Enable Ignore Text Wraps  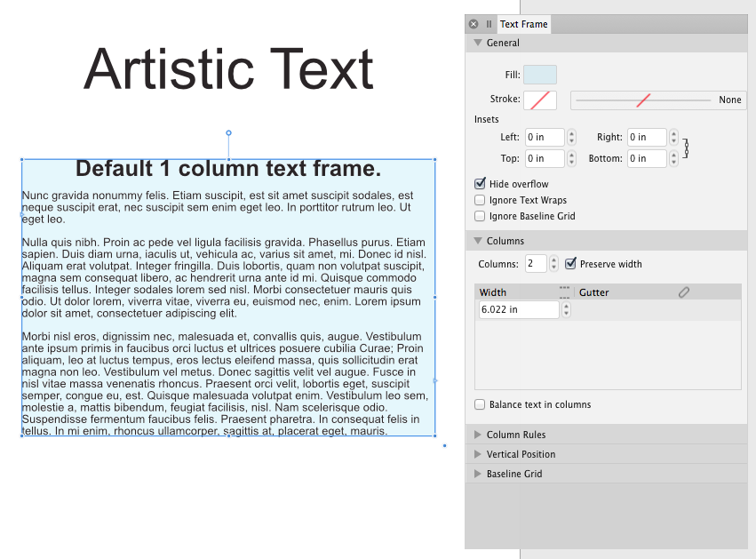(480, 200)
